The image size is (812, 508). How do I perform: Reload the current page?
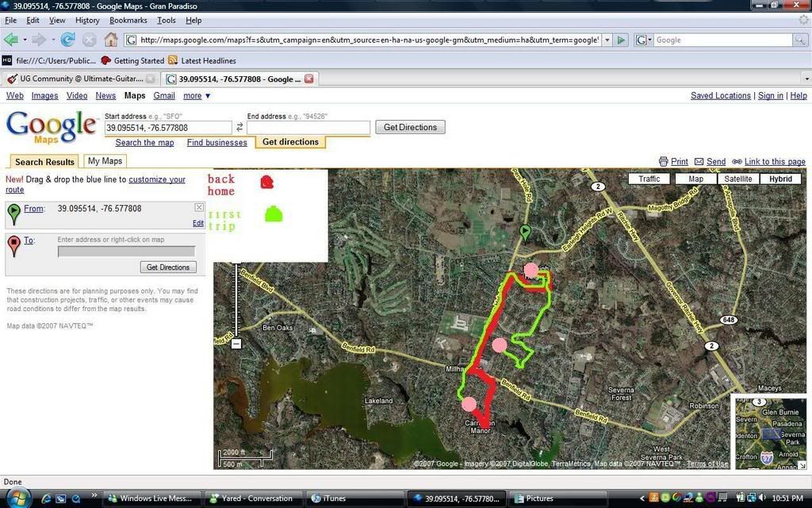68,40
